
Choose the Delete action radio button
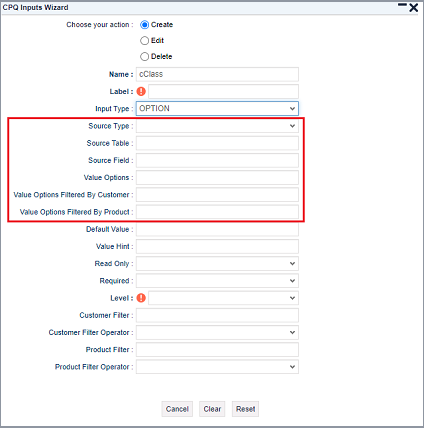[x=144, y=57]
